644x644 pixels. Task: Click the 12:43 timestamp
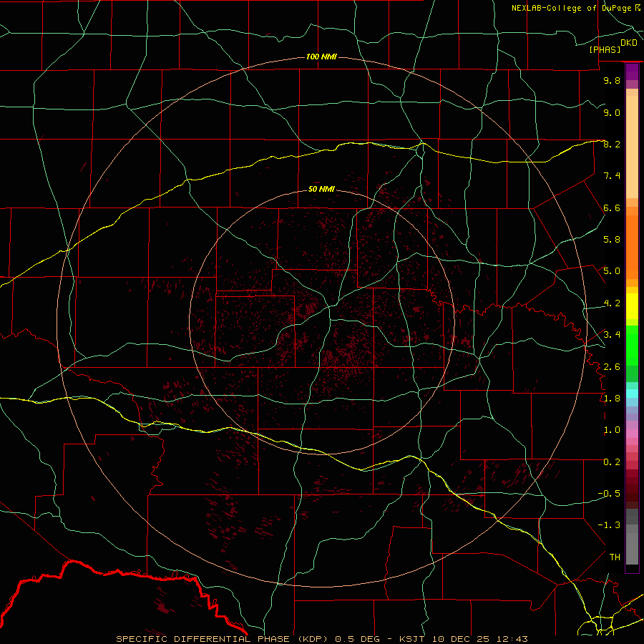click(513, 639)
